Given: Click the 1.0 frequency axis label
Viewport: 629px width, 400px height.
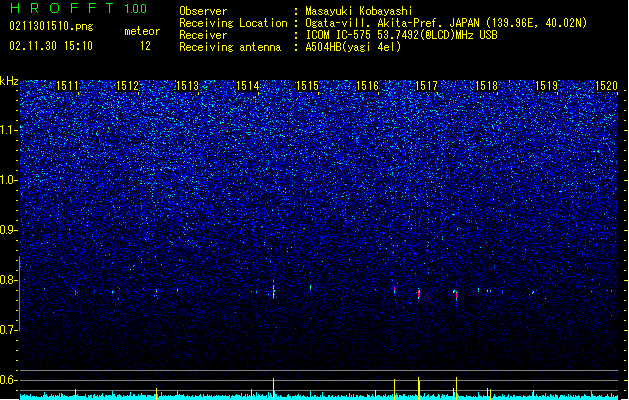Looking at the screenshot, I should (x=9, y=180).
